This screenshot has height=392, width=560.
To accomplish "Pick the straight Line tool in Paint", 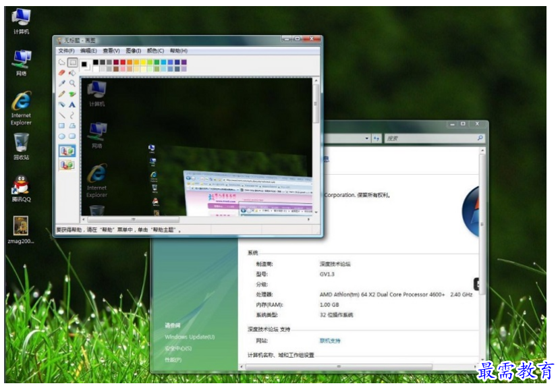I will coord(62,115).
